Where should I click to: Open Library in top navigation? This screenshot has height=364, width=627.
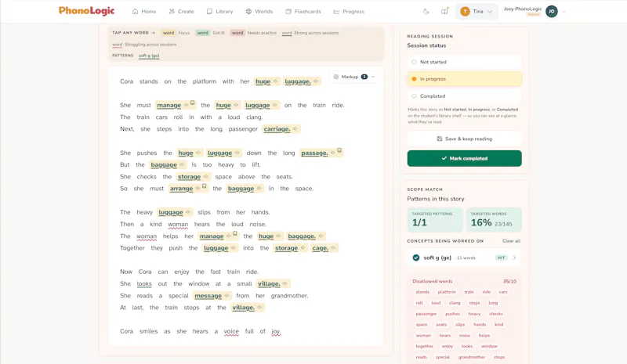pos(219,12)
